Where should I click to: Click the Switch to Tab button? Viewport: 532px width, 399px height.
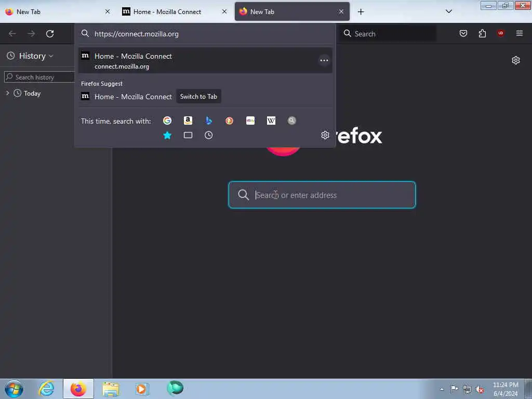tap(198, 97)
